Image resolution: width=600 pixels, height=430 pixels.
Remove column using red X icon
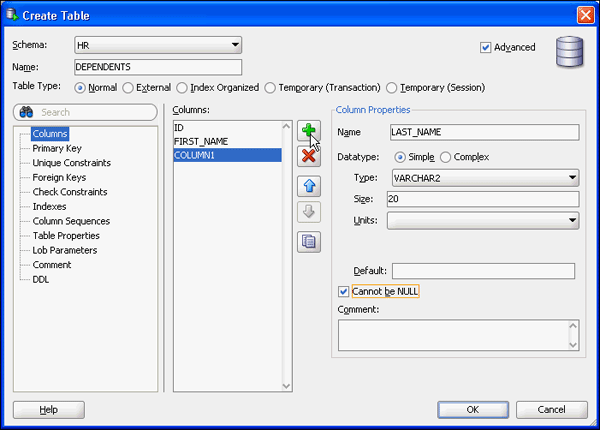click(309, 156)
